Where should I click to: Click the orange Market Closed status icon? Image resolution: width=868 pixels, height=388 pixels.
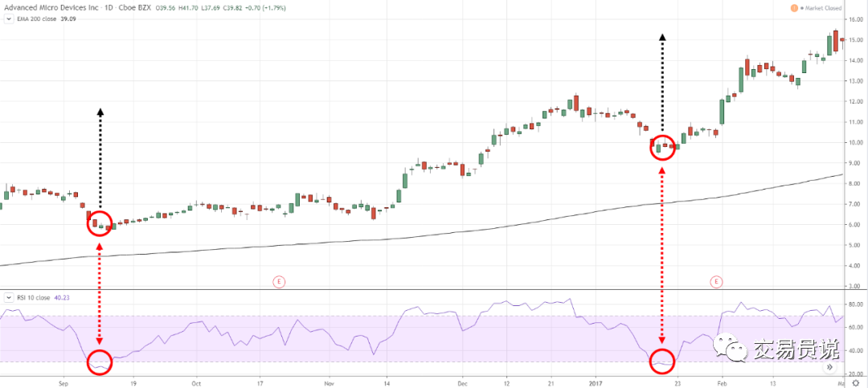[x=794, y=8]
